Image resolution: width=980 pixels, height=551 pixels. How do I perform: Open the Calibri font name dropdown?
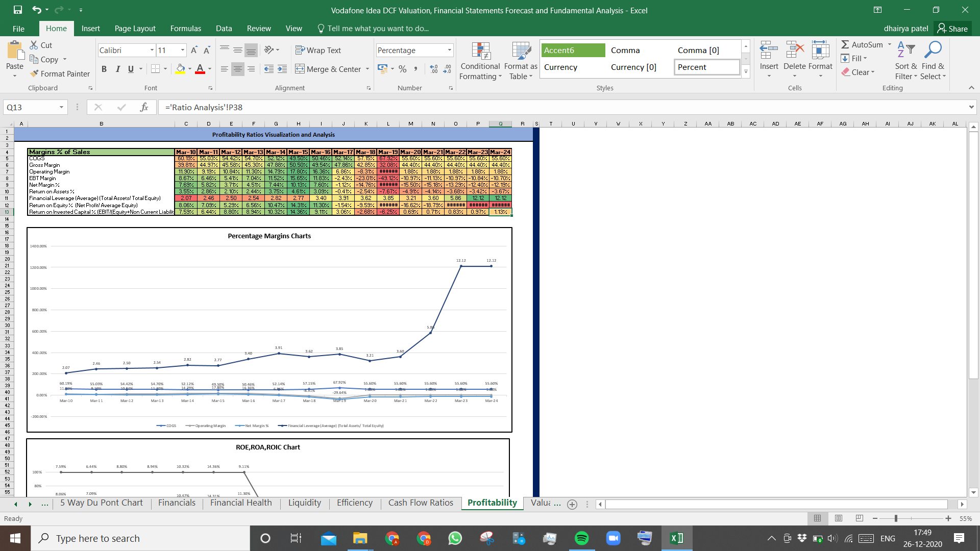pyautogui.click(x=152, y=50)
